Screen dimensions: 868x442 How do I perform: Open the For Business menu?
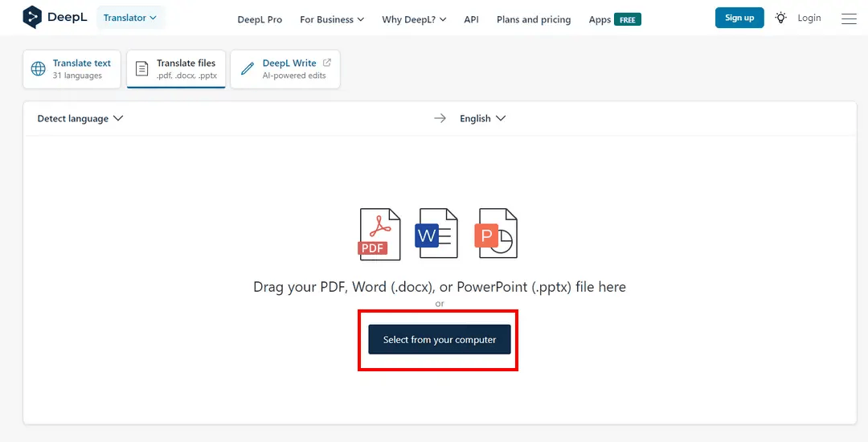pos(332,19)
